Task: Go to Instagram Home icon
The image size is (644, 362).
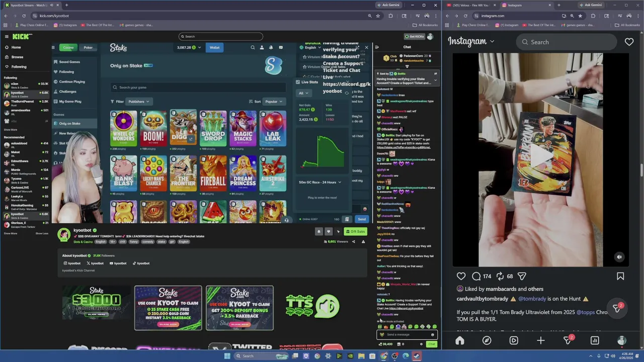Action: pos(460,340)
